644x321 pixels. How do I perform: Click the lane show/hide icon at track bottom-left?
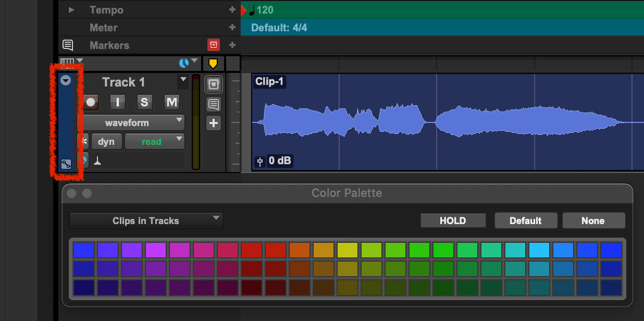(x=66, y=164)
